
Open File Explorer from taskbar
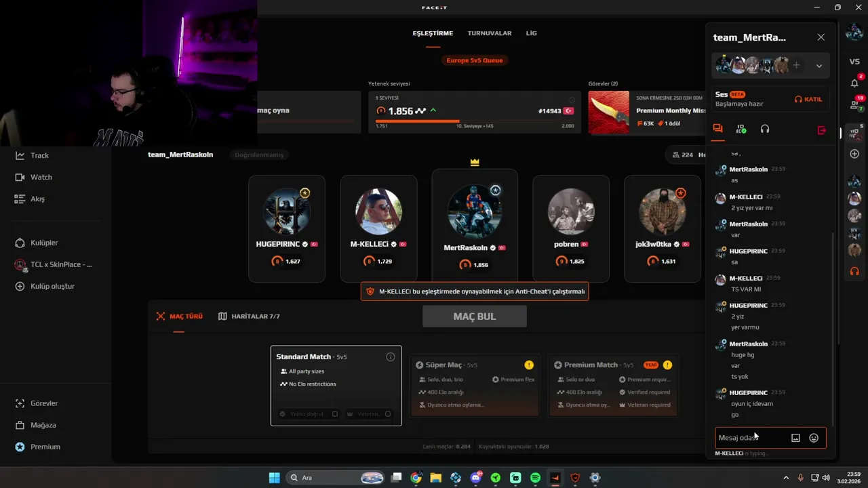pos(435,478)
